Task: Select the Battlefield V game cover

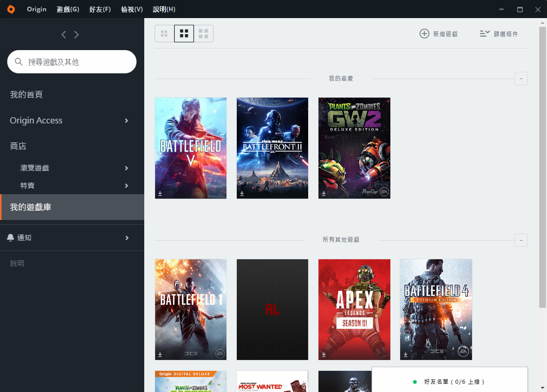Action: point(191,148)
